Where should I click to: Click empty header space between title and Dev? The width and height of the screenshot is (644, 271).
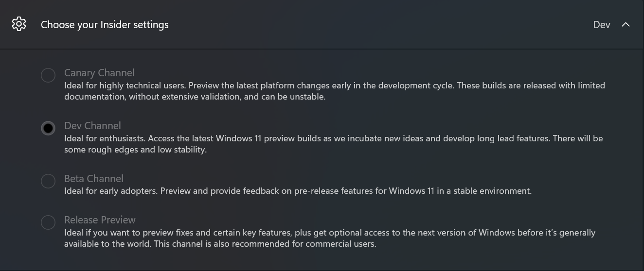click(x=379, y=25)
